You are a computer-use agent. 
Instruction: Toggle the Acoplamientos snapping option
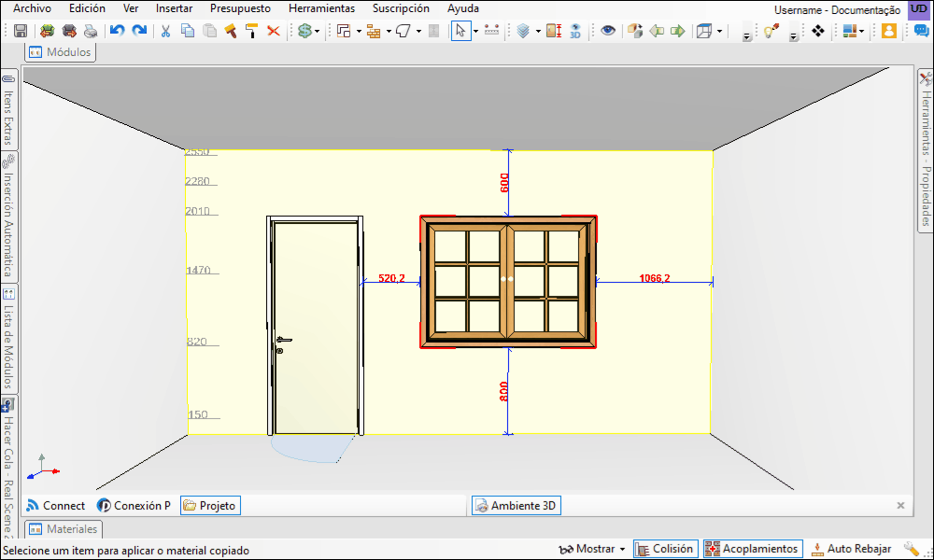point(753,549)
